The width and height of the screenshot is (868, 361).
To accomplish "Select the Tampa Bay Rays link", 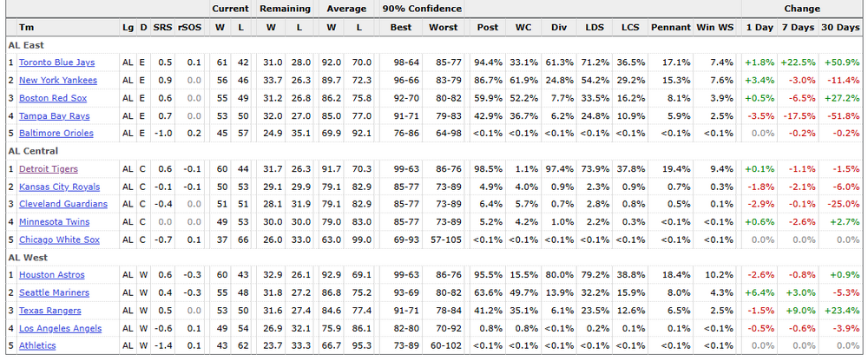I will click(x=54, y=115).
